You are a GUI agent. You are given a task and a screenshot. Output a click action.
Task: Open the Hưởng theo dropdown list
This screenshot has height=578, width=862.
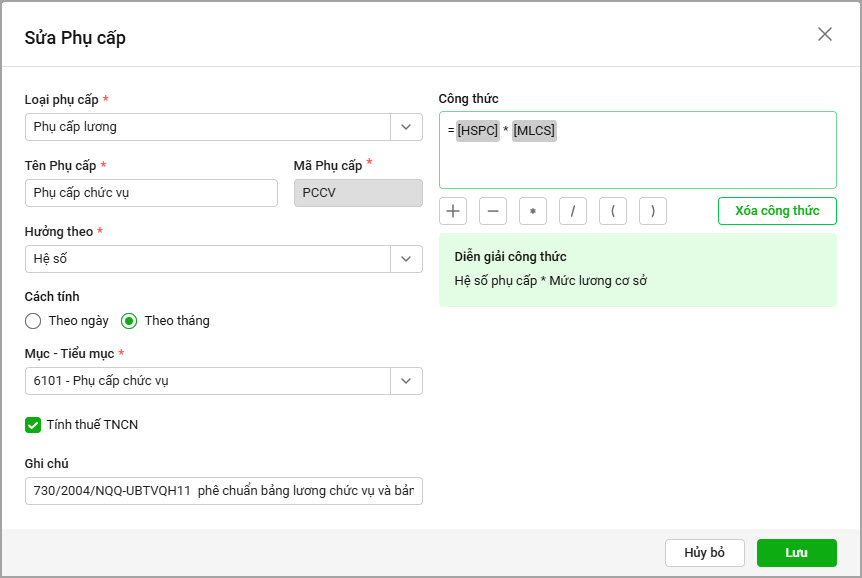tap(406, 259)
